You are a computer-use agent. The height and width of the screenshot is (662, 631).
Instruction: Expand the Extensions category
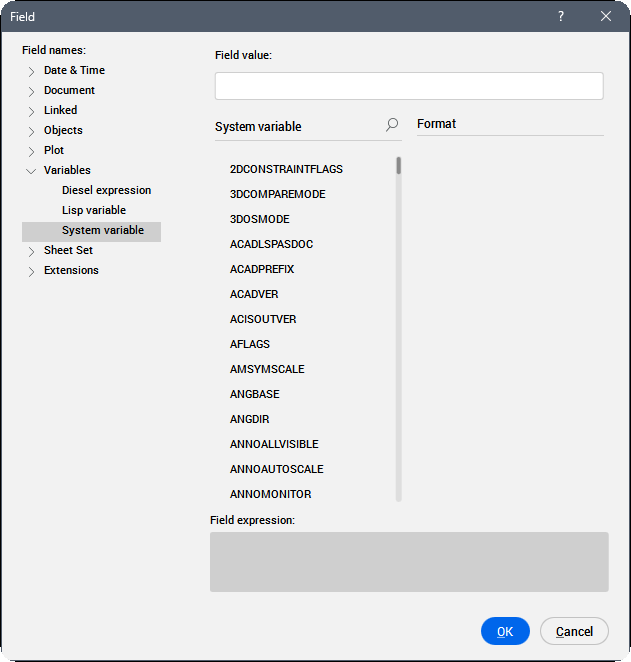click(x=31, y=271)
